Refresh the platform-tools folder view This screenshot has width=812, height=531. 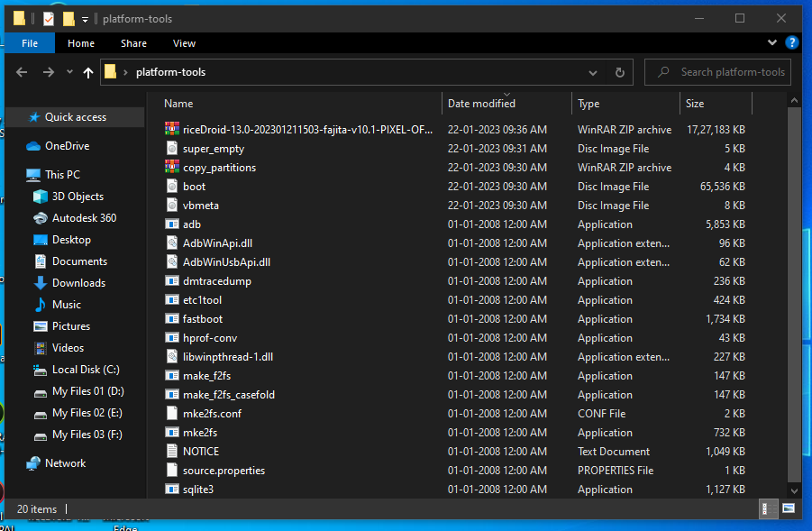pos(619,73)
